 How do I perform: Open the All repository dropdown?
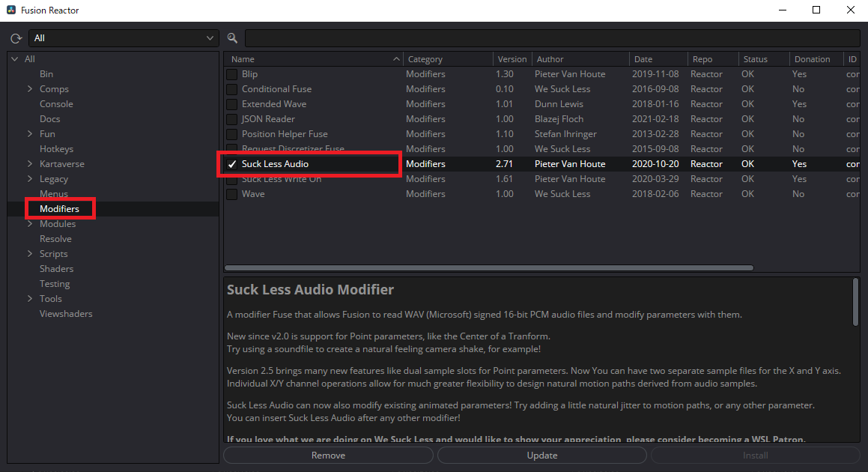pos(124,38)
